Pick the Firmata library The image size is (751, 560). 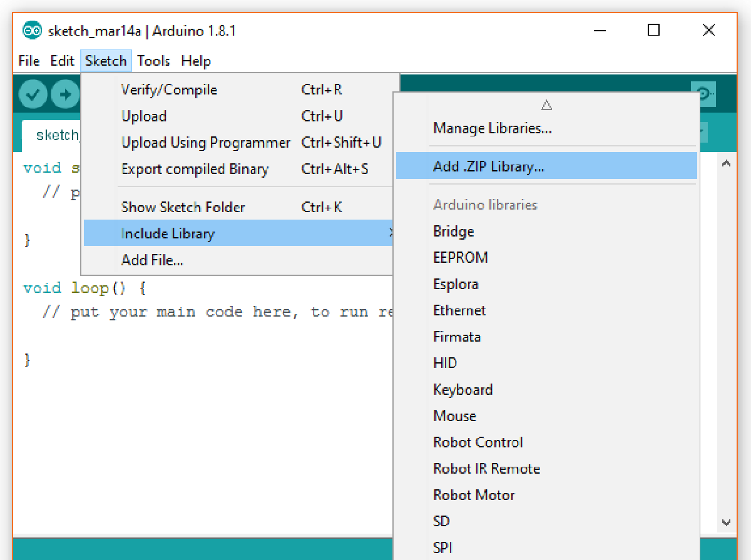[457, 336]
